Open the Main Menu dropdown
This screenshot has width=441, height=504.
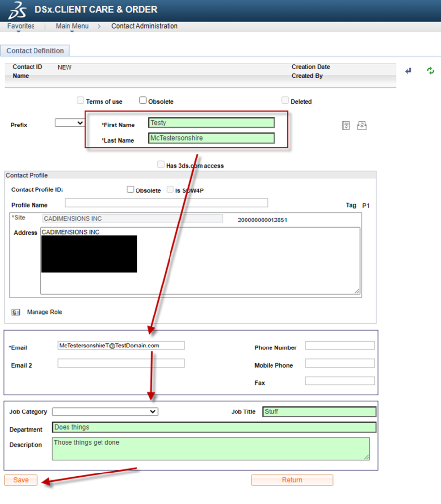point(72,26)
